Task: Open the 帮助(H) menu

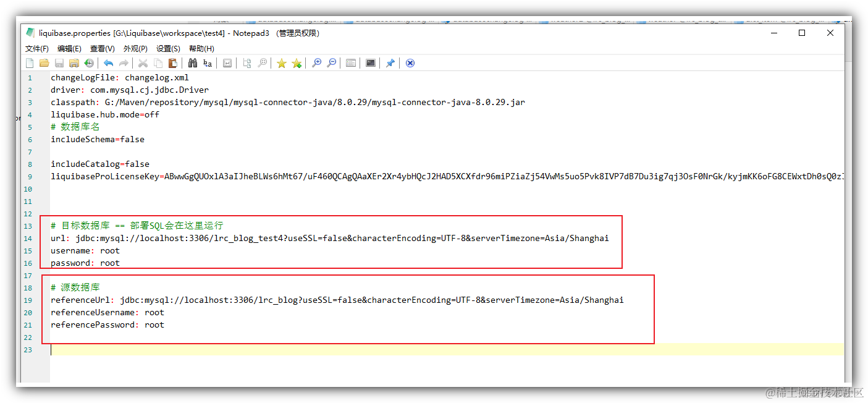Action: click(201, 48)
